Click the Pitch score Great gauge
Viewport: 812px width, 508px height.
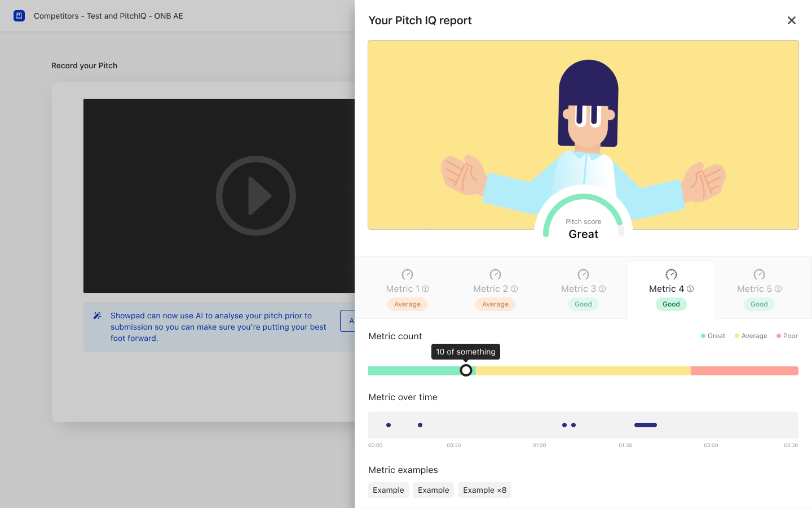(584, 217)
